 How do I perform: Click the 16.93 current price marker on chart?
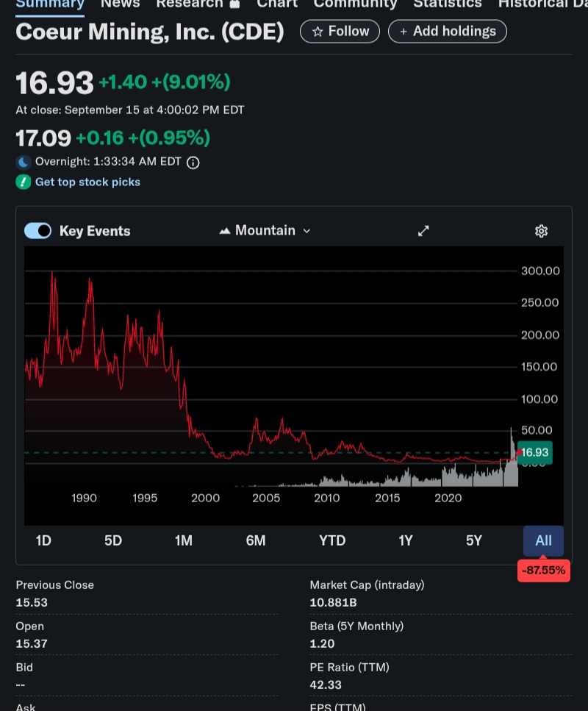(535, 452)
